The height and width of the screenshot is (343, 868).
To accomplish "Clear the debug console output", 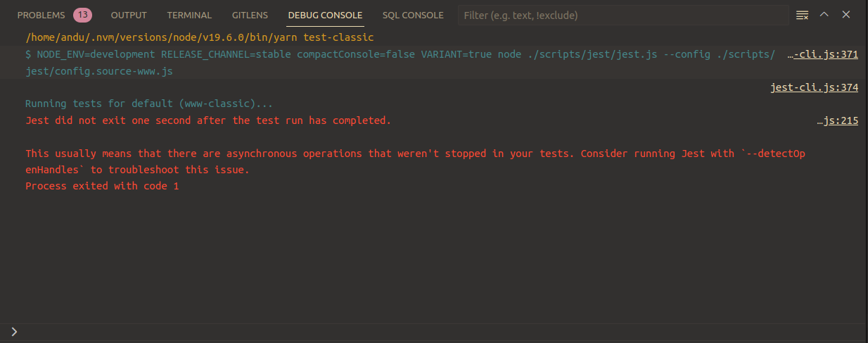I will point(802,15).
